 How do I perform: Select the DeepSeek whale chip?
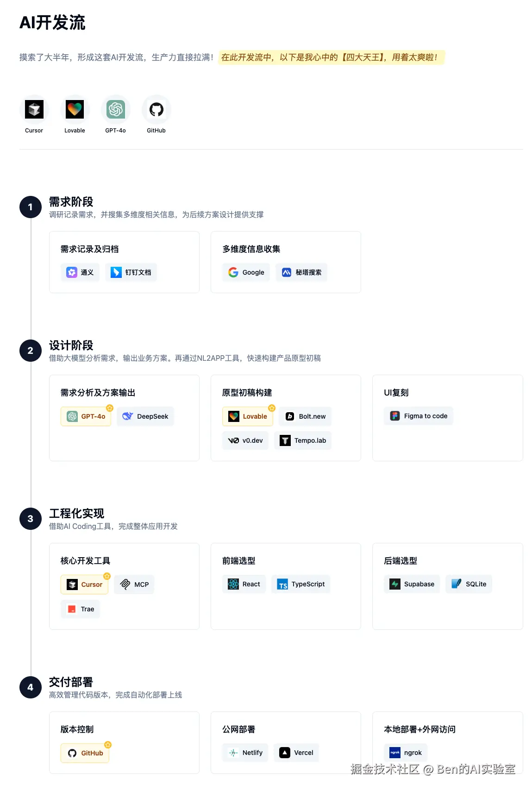pyautogui.click(x=145, y=416)
